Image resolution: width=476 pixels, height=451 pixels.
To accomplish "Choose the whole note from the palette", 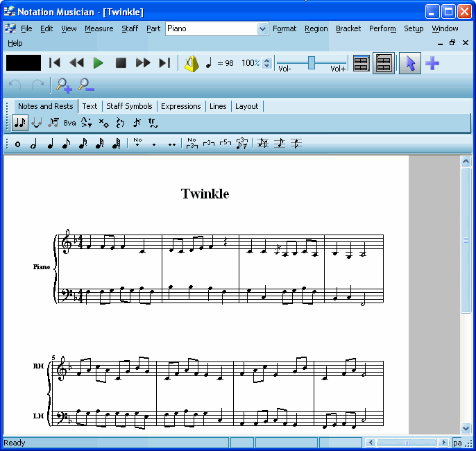I will 17,144.
